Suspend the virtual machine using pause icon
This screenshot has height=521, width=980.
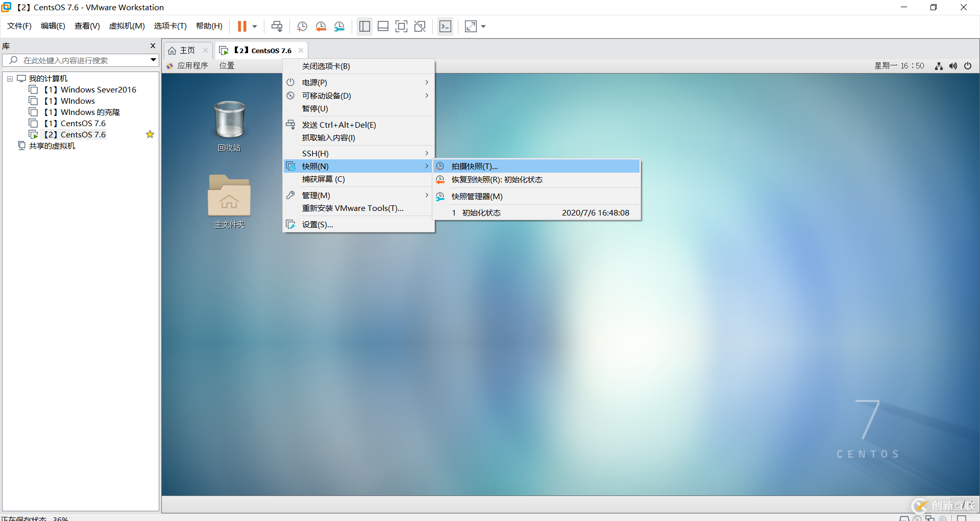(x=241, y=26)
